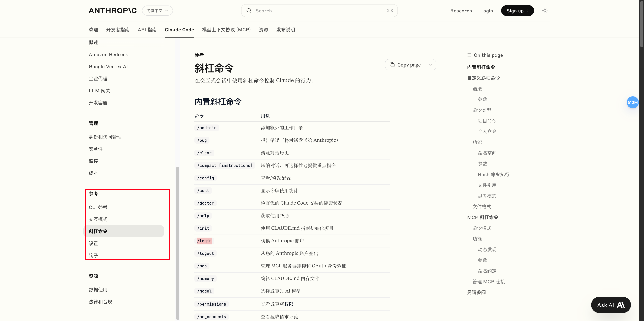Click the /compact [instructions] command cell
Image resolution: width=644 pixels, height=321 pixels.
coord(225,165)
